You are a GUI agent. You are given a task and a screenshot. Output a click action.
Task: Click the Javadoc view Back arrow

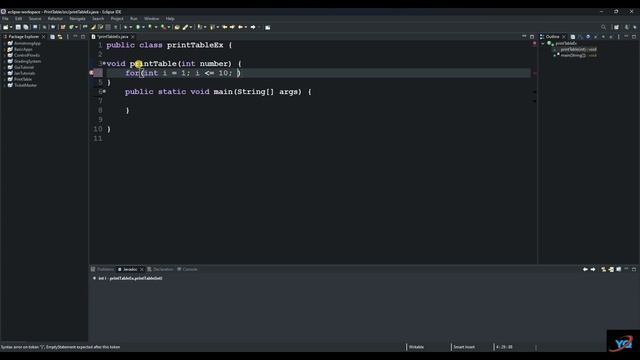tap(585, 269)
